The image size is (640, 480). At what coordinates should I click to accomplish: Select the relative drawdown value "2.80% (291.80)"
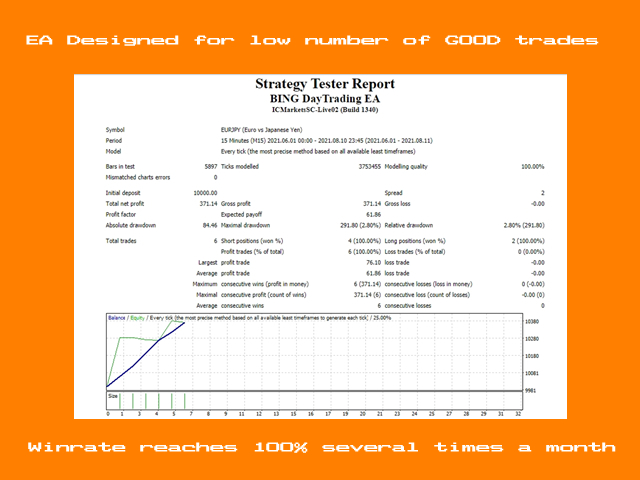(x=524, y=225)
